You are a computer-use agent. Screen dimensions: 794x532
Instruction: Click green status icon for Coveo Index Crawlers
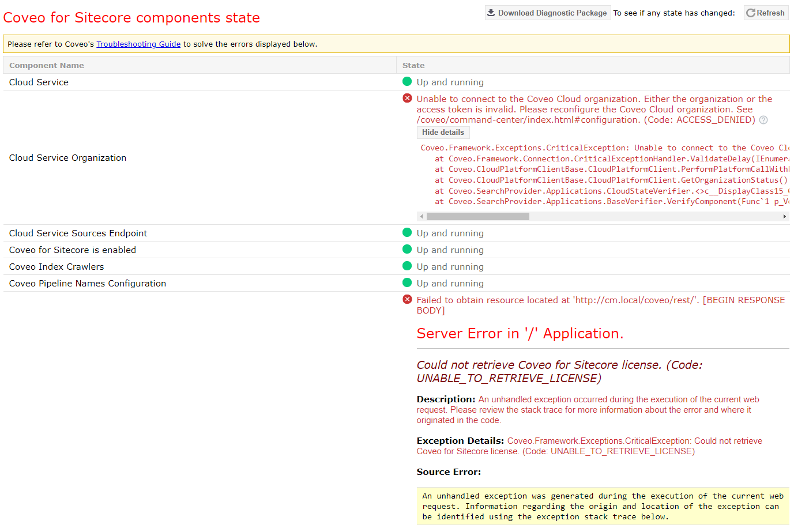coord(407,266)
